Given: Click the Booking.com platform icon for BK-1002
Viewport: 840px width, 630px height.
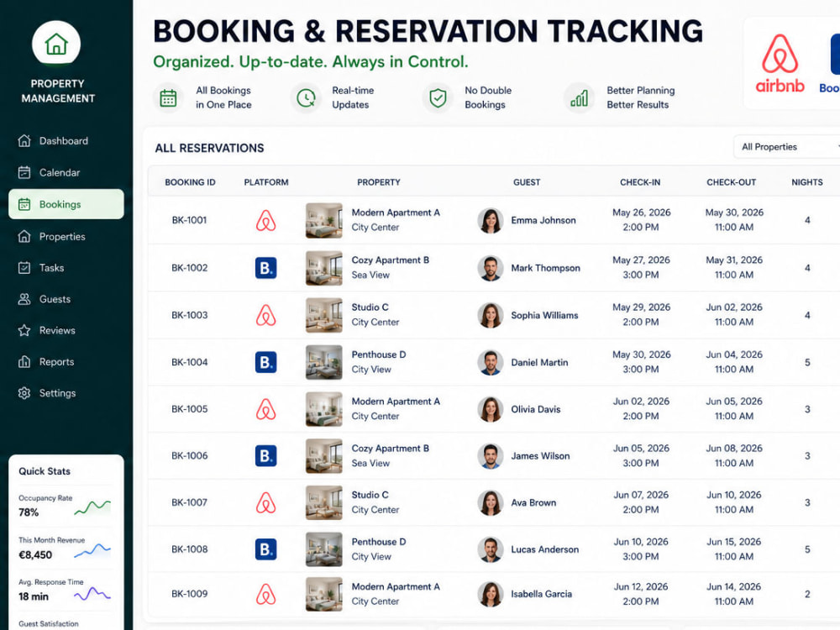Looking at the screenshot, I should tap(265, 267).
